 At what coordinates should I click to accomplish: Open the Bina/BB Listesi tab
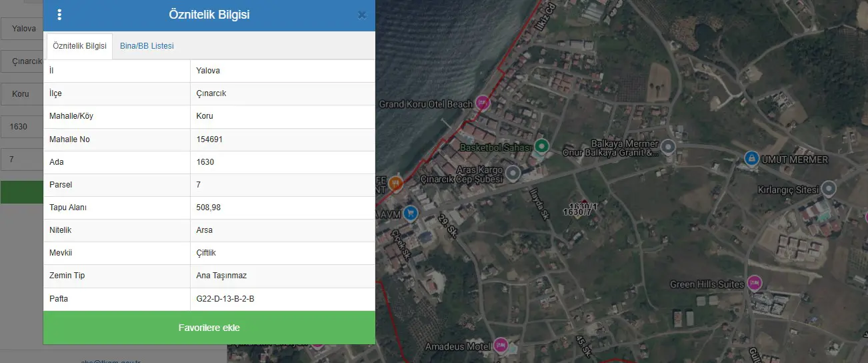coord(147,46)
